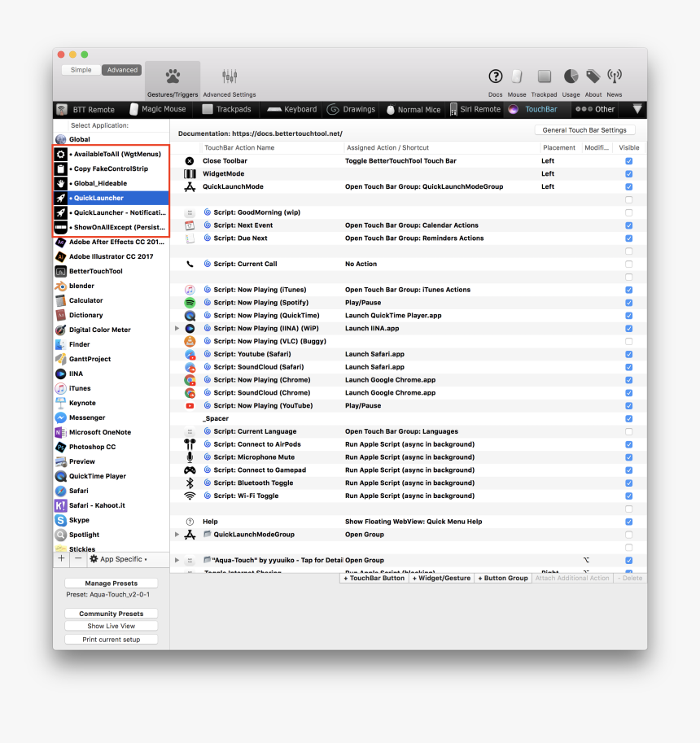The width and height of the screenshot is (700, 743).
Task: Click the Current Call phone icon
Action: click(190, 264)
